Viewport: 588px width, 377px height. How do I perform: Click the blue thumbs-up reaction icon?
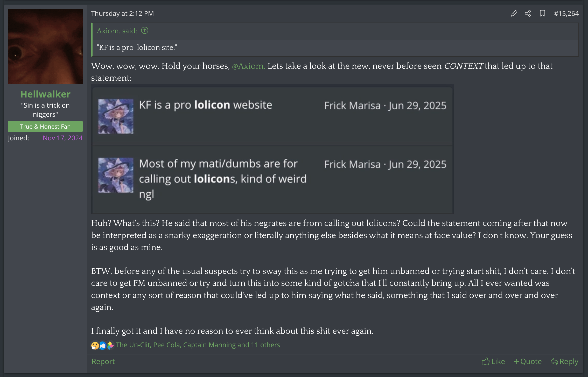[103, 345]
